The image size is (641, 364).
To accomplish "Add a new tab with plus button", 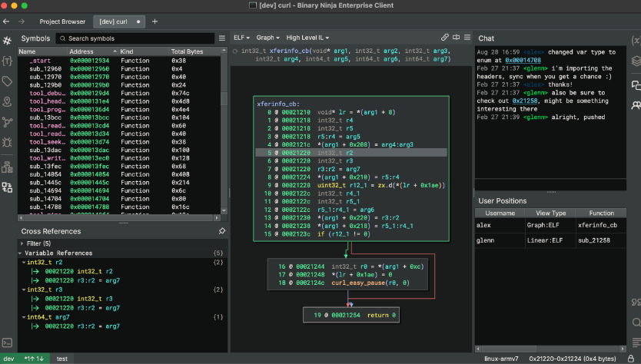I will coord(154,22).
